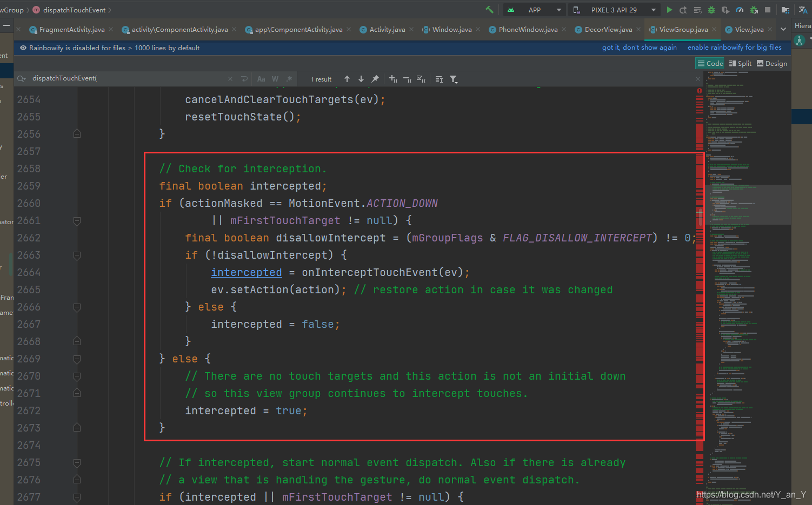Close the find bar with the X

(x=697, y=79)
